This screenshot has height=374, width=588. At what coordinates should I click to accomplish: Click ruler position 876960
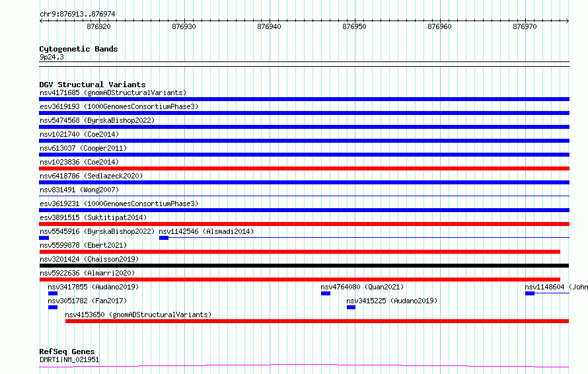click(439, 26)
